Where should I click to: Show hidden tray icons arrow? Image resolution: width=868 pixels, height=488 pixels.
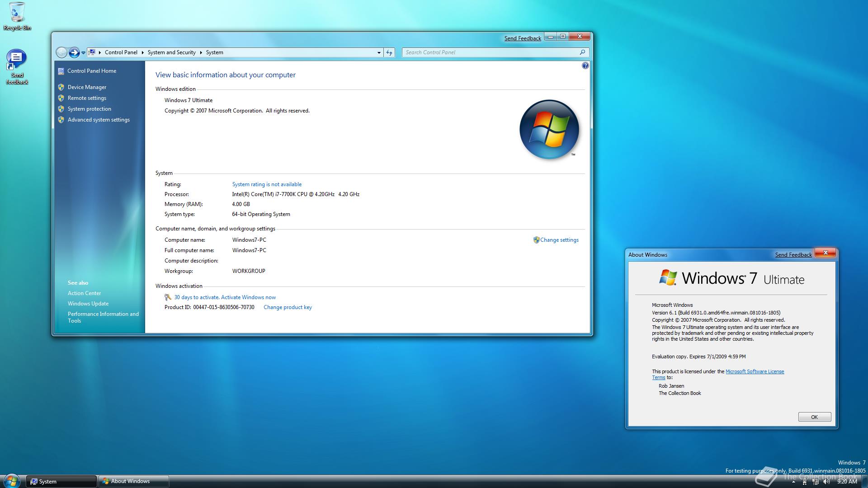coord(793,482)
